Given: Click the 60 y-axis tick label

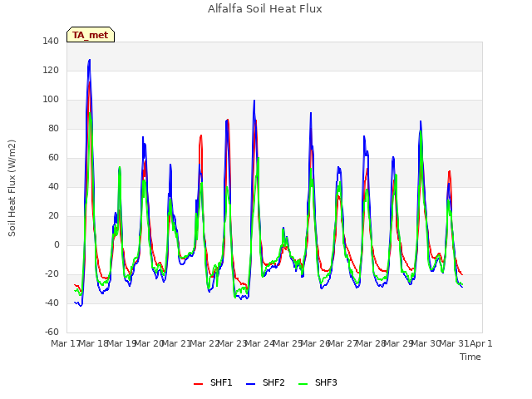Looking at the screenshot, I should pos(53,157).
